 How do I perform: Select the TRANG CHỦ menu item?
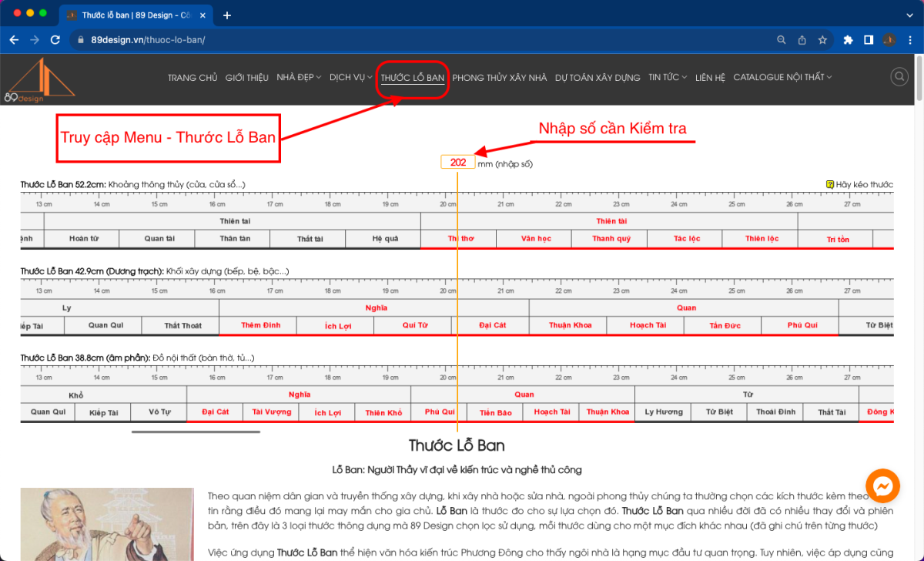192,77
